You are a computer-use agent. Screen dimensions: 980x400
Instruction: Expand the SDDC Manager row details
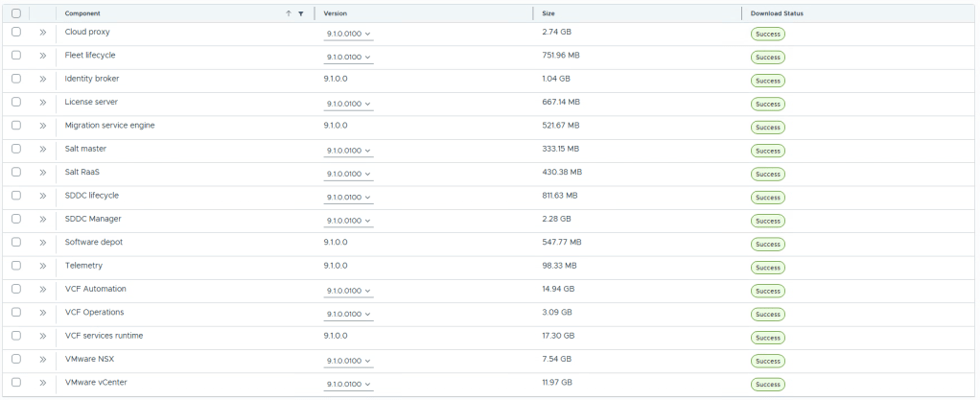(42, 219)
